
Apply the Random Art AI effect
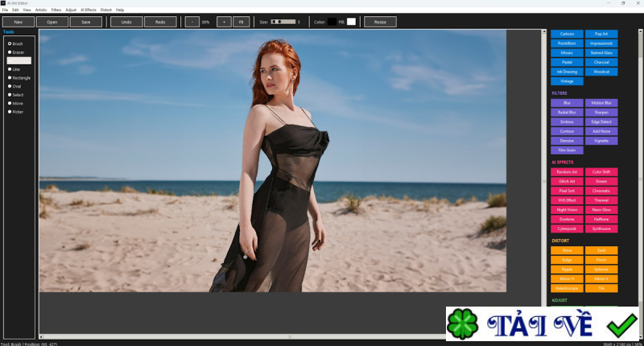(567, 171)
